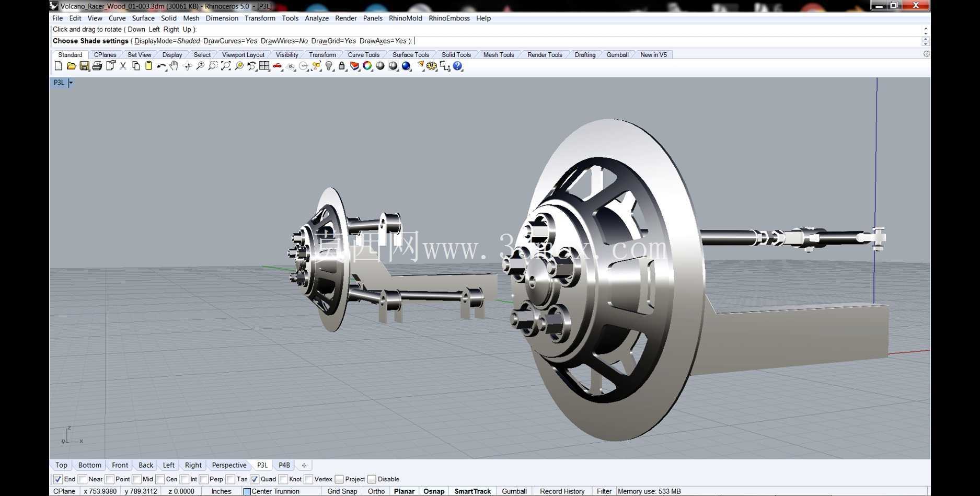
Task: Uncheck the Quad osnap checkbox
Action: pyautogui.click(x=255, y=479)
